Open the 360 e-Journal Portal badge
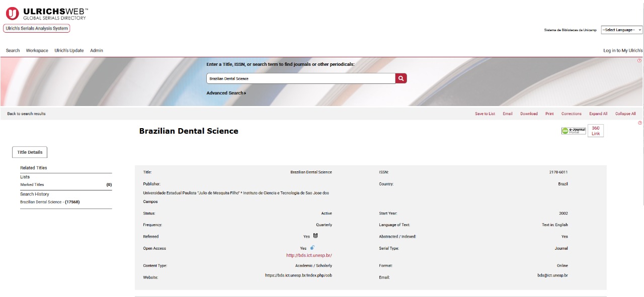Viewport: 644px width, 297px height. (x=574, y=131)
